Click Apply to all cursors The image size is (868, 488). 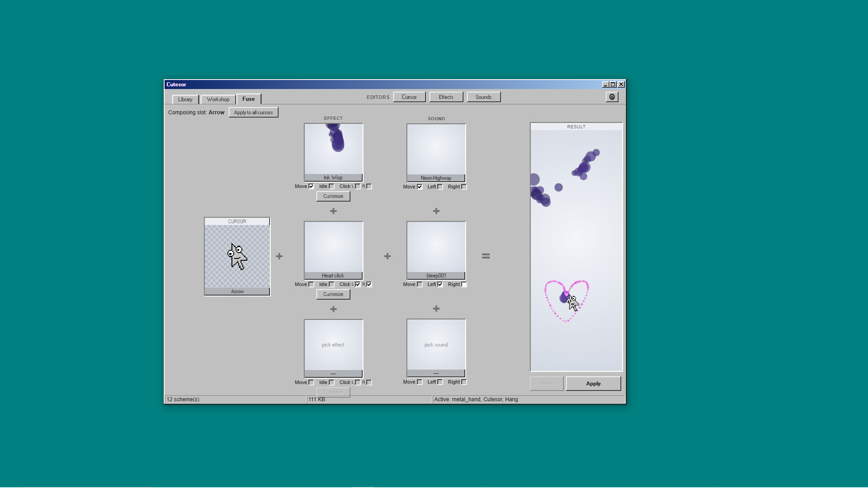tap(253, 113)
